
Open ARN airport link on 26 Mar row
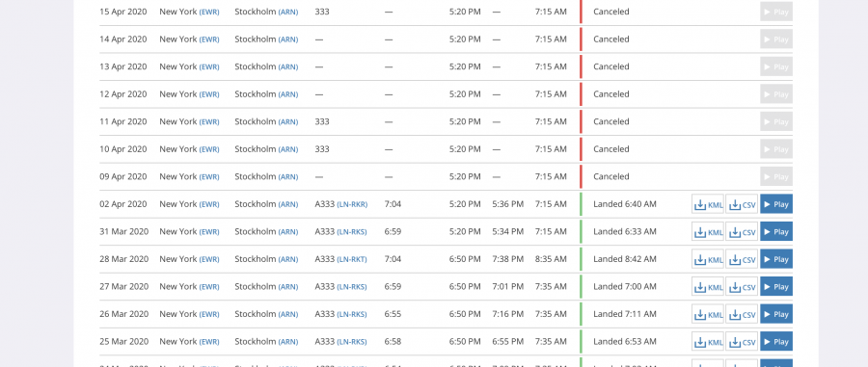pyautogui.click(x=287, y=314)
